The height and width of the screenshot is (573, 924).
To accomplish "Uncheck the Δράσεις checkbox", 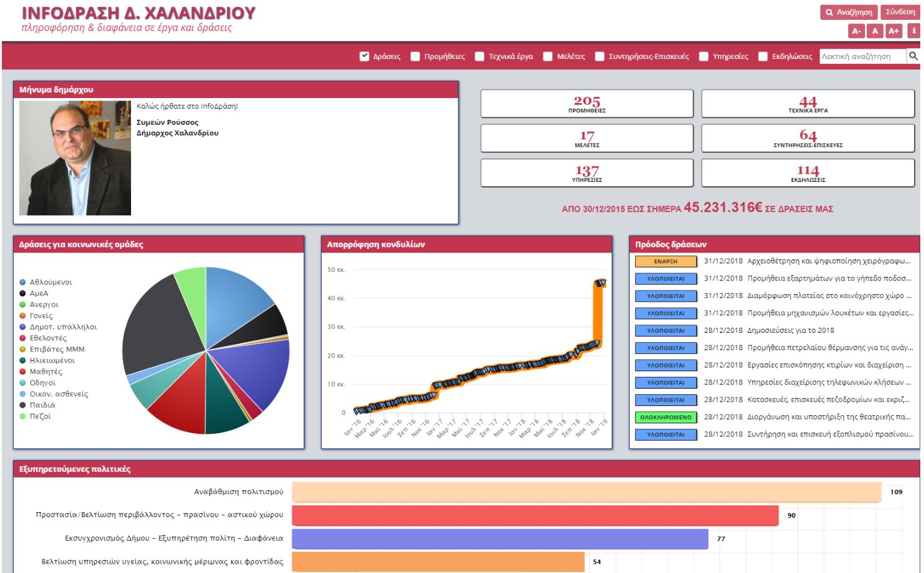I will click(x=365, y=56).
